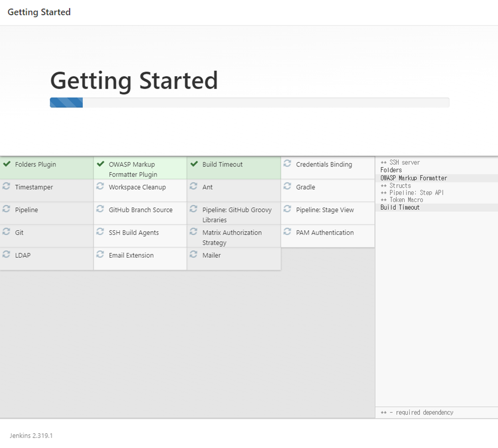Select the Gradle plugin label
This screenshot has height=448, width=498.
(x=306, y=187)
